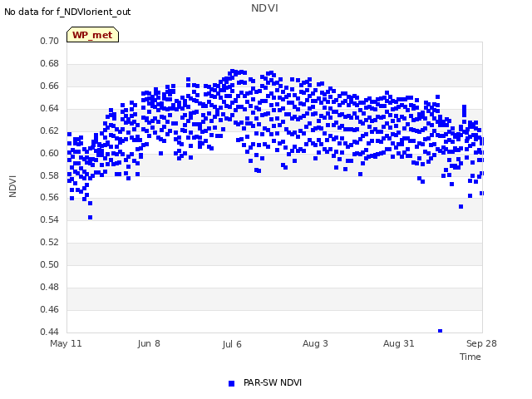The image size is (532, 399).
Task: Click the 0.70 y-axis label
Action: (50, 41)
